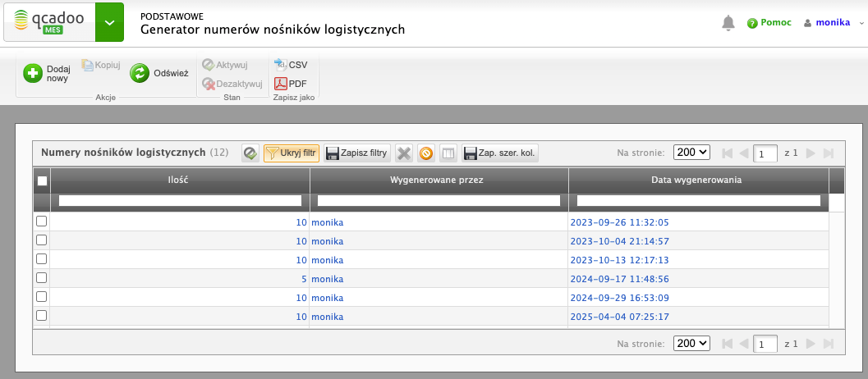The image size is (868, 379).
Task: Click the Data wygenerowania filter input
Action: [699, 201]
